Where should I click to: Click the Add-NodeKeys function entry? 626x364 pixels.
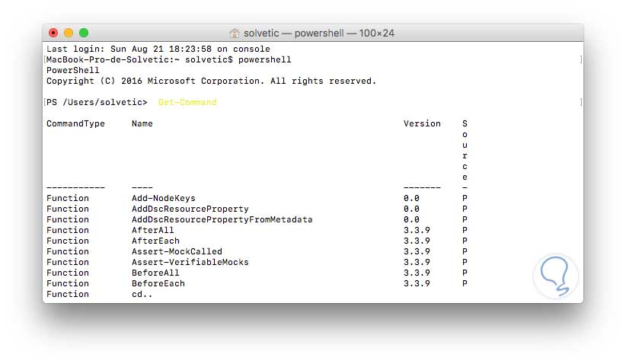tap(163, 198)
